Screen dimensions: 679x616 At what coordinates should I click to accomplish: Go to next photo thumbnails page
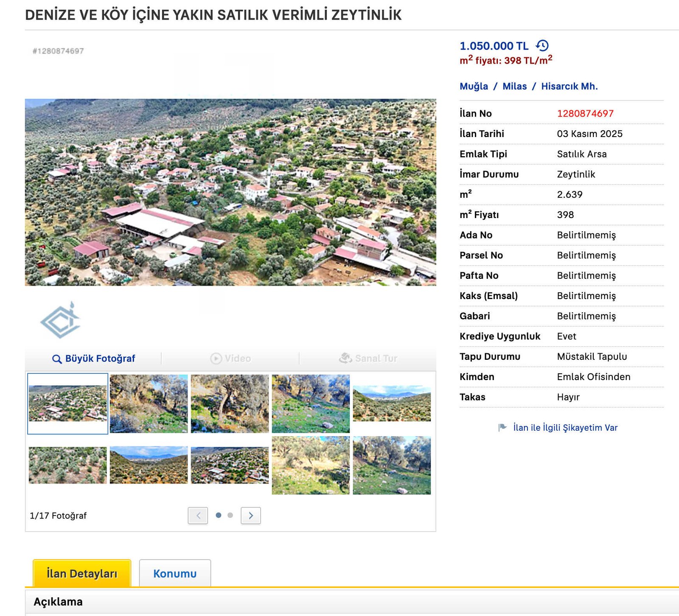click(x=250, y=515)
